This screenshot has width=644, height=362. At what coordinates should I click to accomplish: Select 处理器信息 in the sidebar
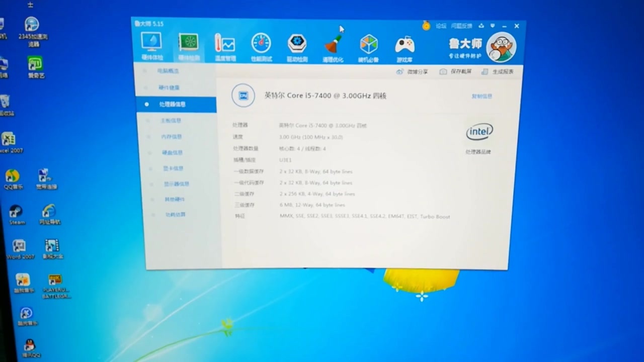[176, 104]
